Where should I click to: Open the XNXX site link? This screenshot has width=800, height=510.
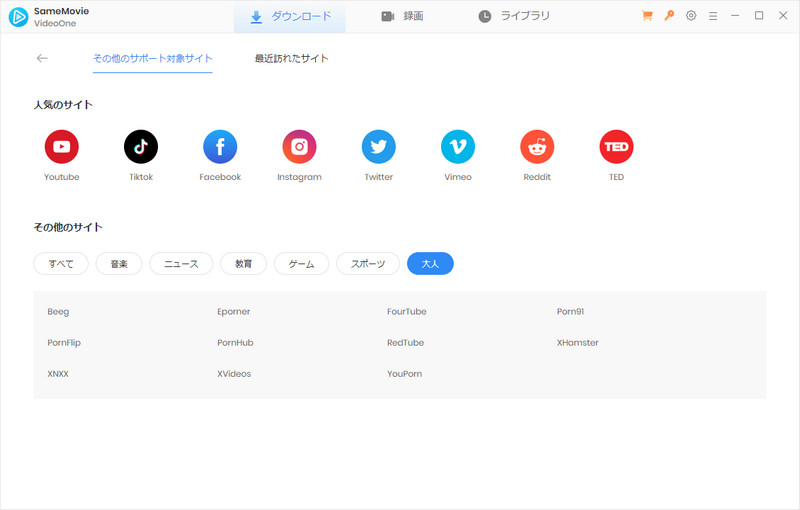[x=58, y=374]
